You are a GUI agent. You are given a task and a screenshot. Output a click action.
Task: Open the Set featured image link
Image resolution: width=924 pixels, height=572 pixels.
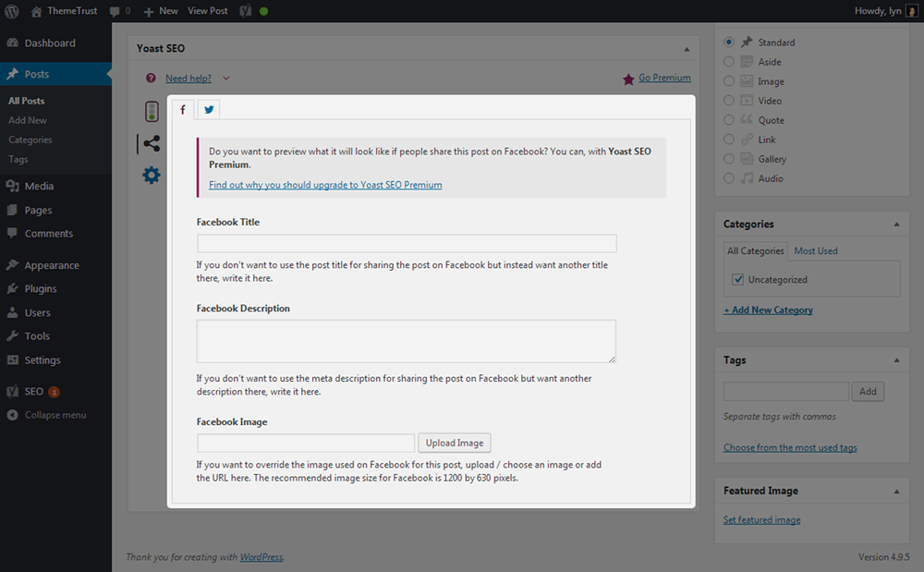(x=761, y=519)
